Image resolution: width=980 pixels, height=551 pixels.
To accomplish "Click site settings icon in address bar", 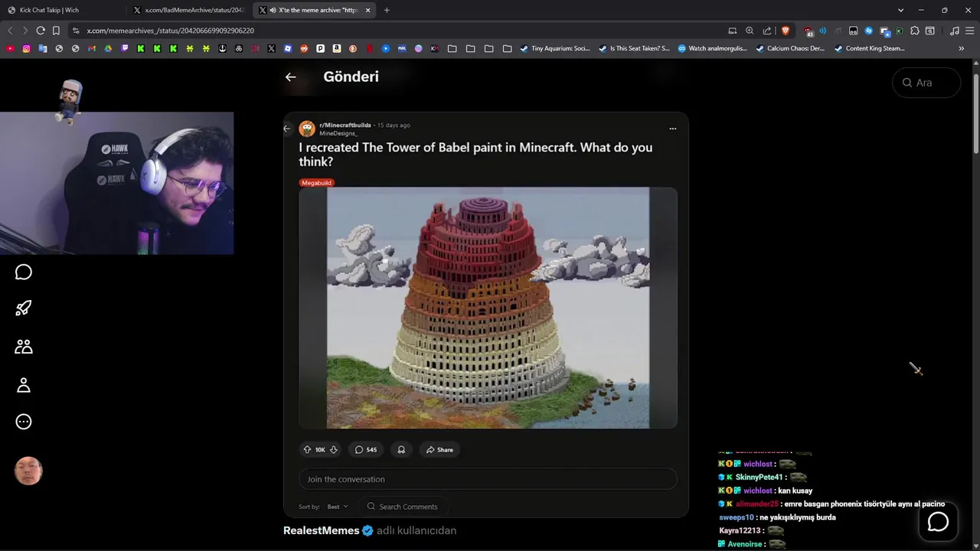I will click(75, 31).
